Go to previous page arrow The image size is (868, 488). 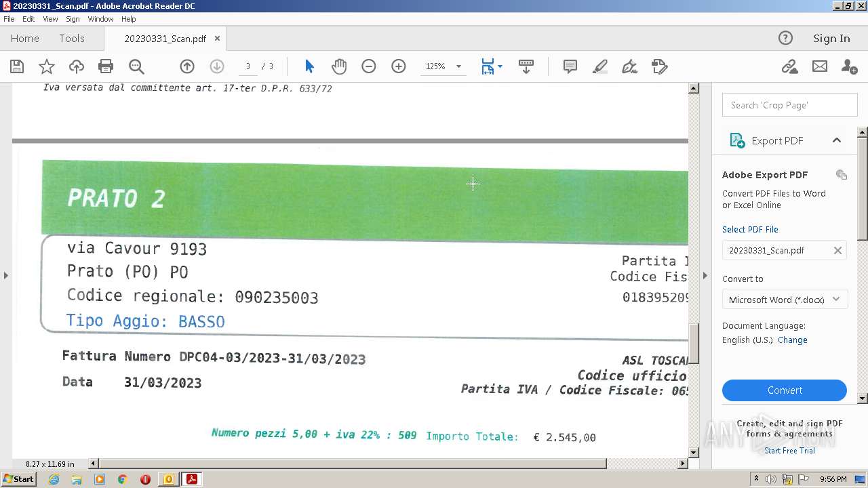187,66
